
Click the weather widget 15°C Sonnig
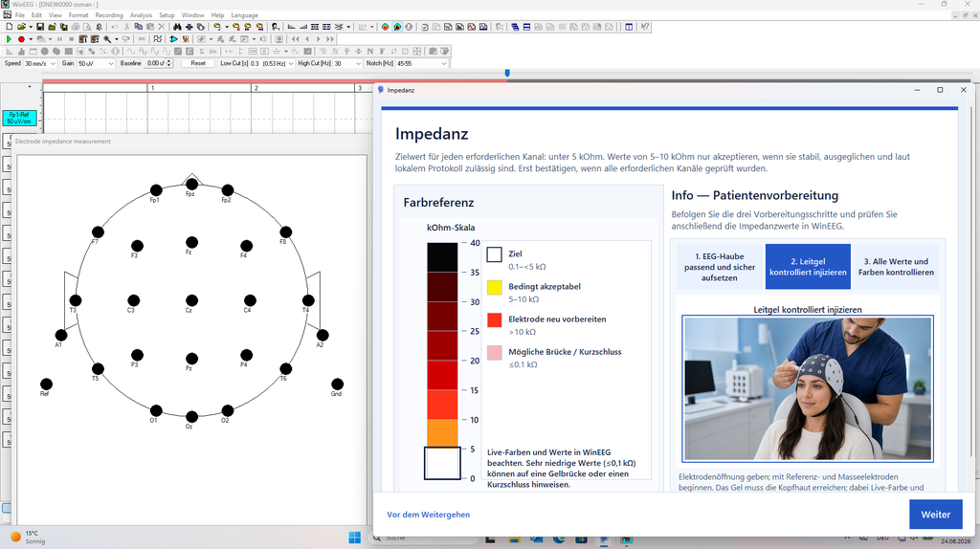(28, 538)
